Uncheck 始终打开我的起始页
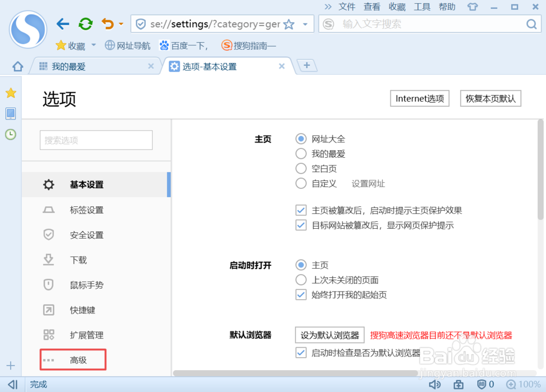546x392 pixels. pos(301,294)
